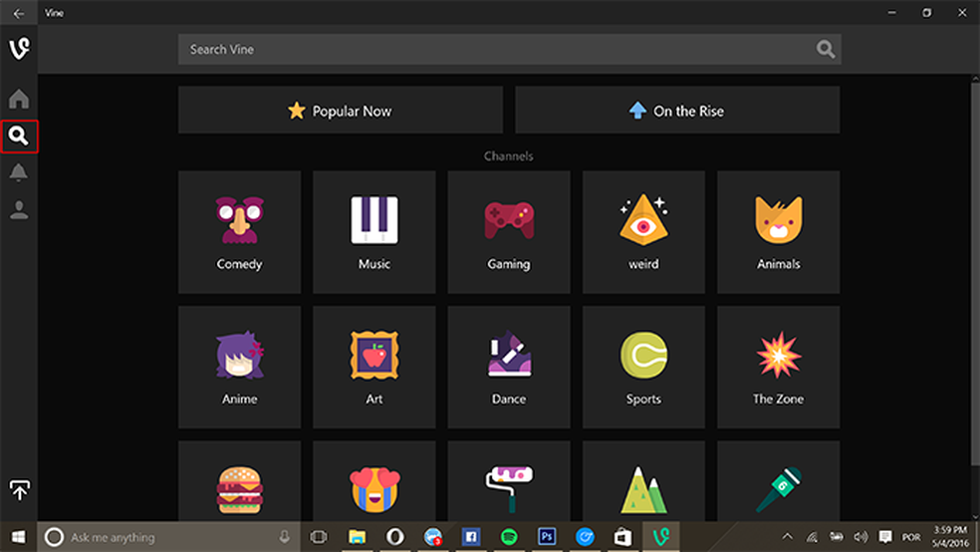Click the Cortana Ask me anything box

coord(168,537)
